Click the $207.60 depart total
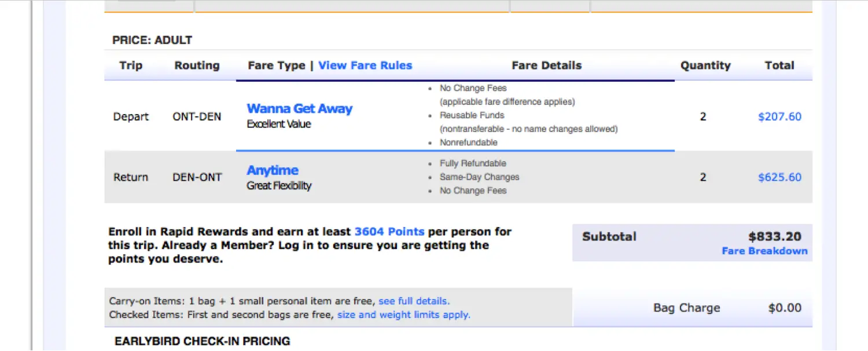The image size is (868, 351). coord(779,116)
